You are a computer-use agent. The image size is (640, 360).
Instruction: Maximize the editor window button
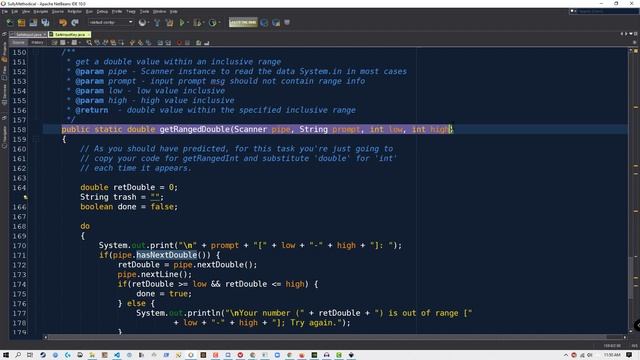[x=636, y=34]
